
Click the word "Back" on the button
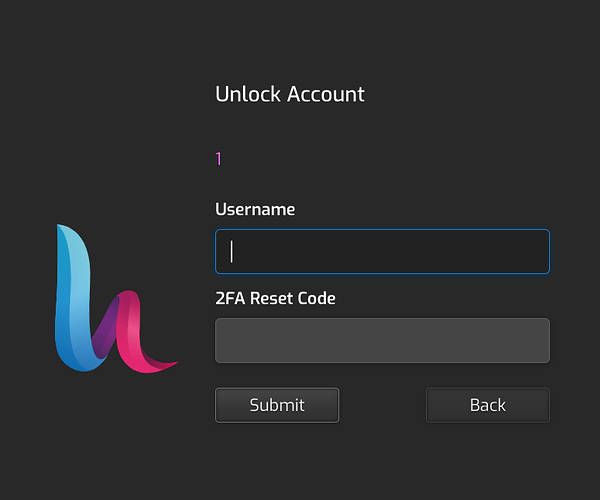click(487, 405)
